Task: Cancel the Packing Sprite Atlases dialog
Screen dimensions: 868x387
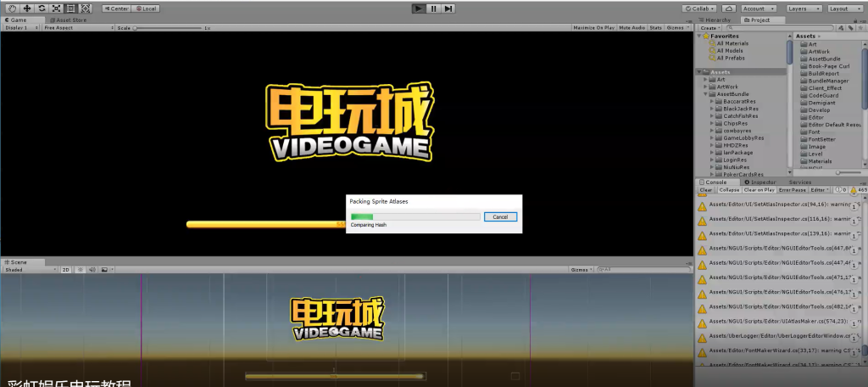Action: [500, 217]
